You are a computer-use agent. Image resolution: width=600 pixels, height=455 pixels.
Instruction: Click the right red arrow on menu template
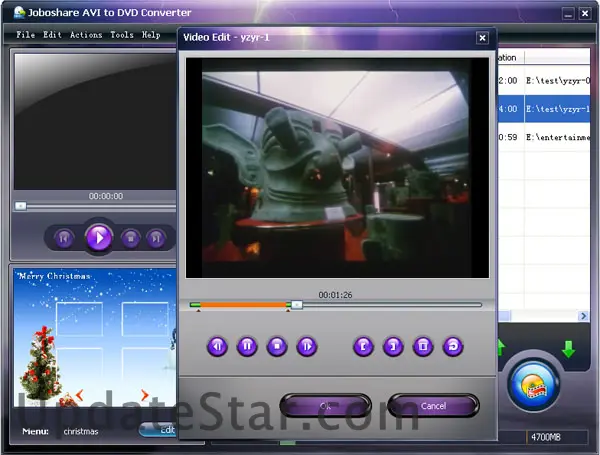(x=144, y=394)
